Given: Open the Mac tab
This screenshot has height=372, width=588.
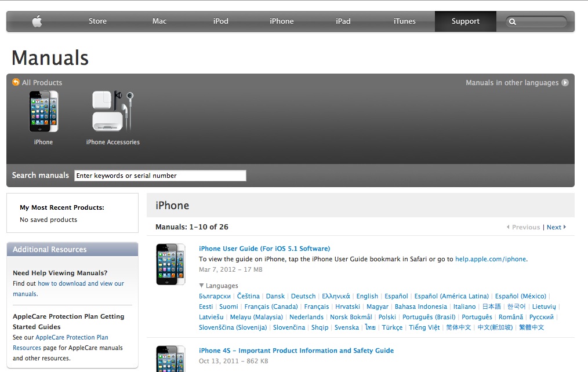Looking at the screenshot, I should (x=159, y=21).
